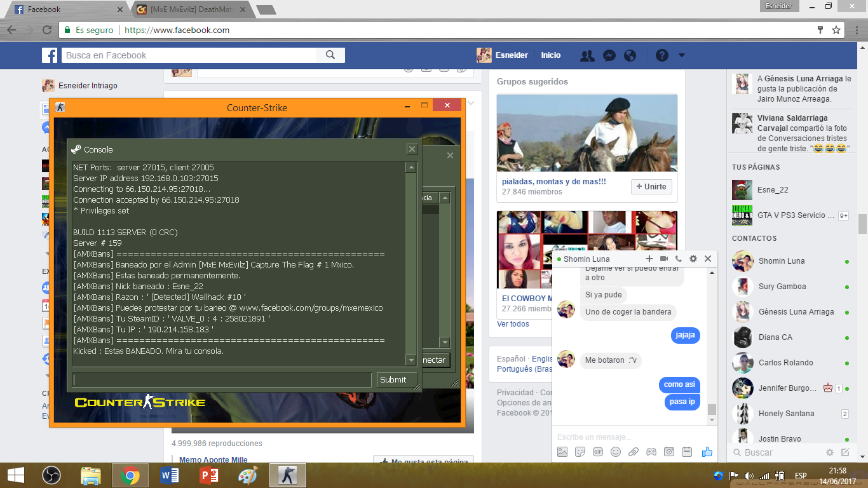Open File Explorer from taskbar

tap(91, 475)
